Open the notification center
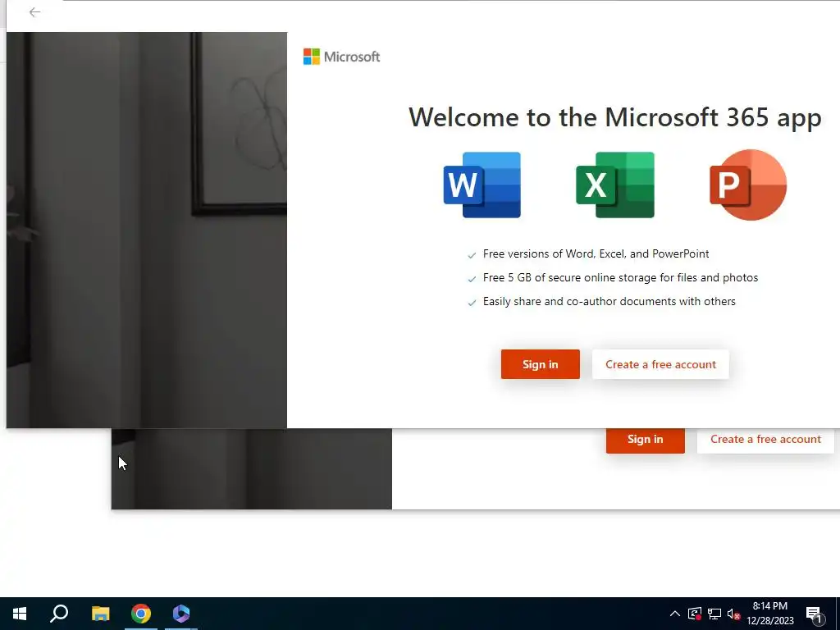This screenshot has width=840, height=630. pyautogui.click(x=814, y=614)
